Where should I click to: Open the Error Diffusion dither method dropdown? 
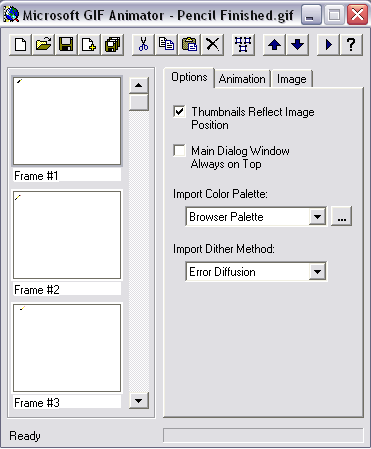[317, 272]
